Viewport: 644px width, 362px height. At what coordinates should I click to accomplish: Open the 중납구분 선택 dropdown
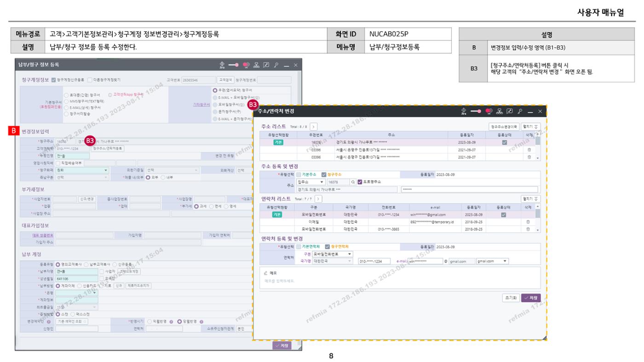click(82, 177)
